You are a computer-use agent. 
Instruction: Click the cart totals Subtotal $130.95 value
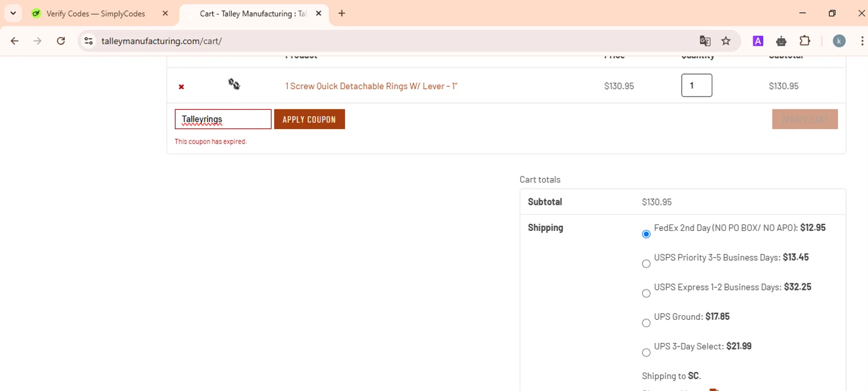pyautogui.click(x=657, y=202)
